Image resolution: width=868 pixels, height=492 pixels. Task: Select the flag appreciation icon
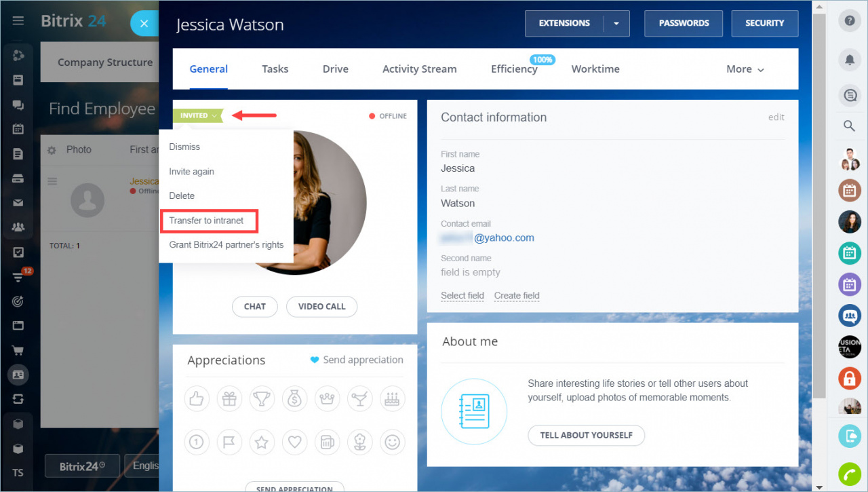click(x=229, y=442)
